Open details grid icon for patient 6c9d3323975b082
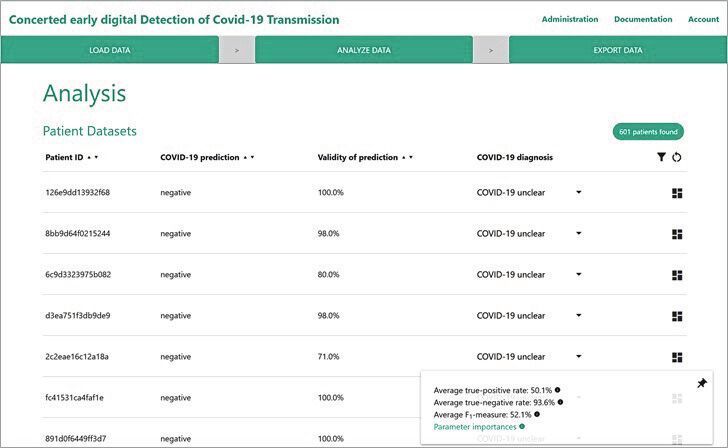 pyautogui.click(x=677, y=275)
